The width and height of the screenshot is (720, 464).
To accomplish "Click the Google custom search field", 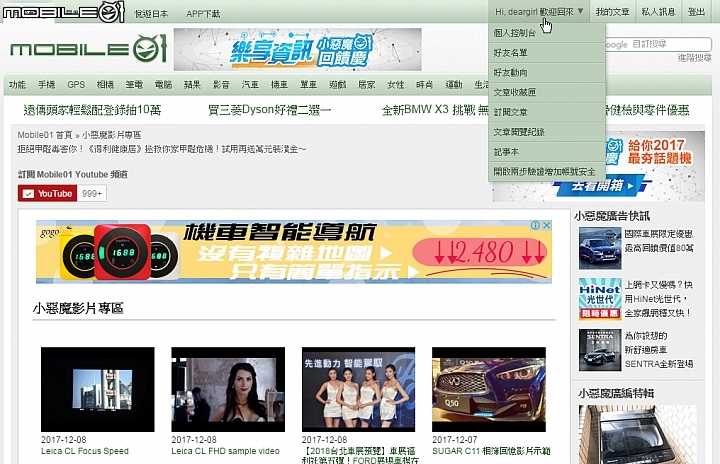I will coord(658,45).
